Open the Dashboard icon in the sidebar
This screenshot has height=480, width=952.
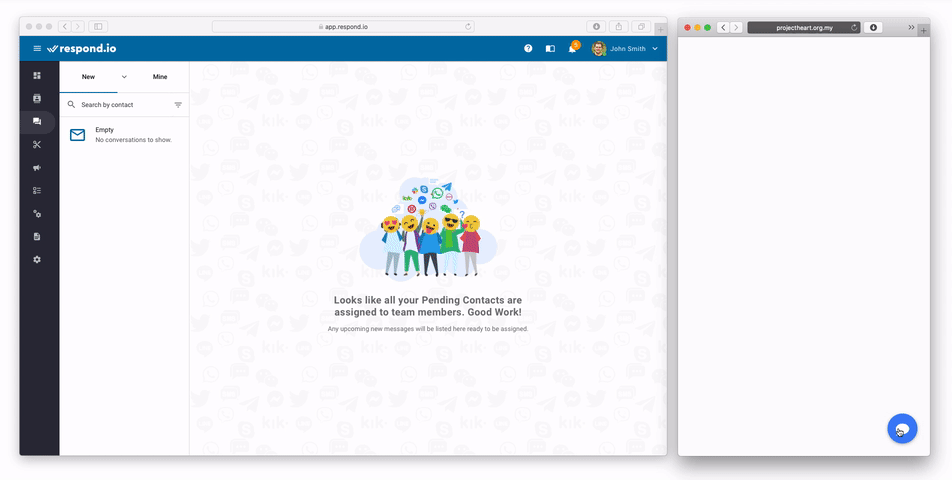pos(37,75)
